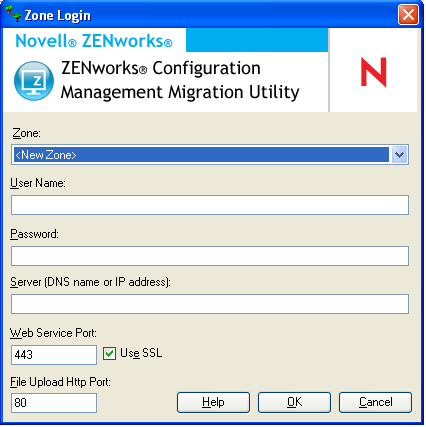Click the Zone label

tap(26, 133)
